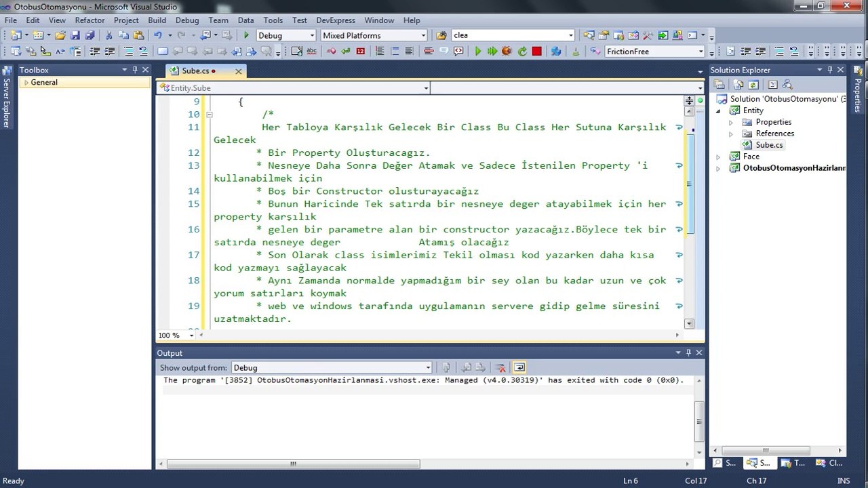
Task: Open the Tools menu
Action: [273, 20]
